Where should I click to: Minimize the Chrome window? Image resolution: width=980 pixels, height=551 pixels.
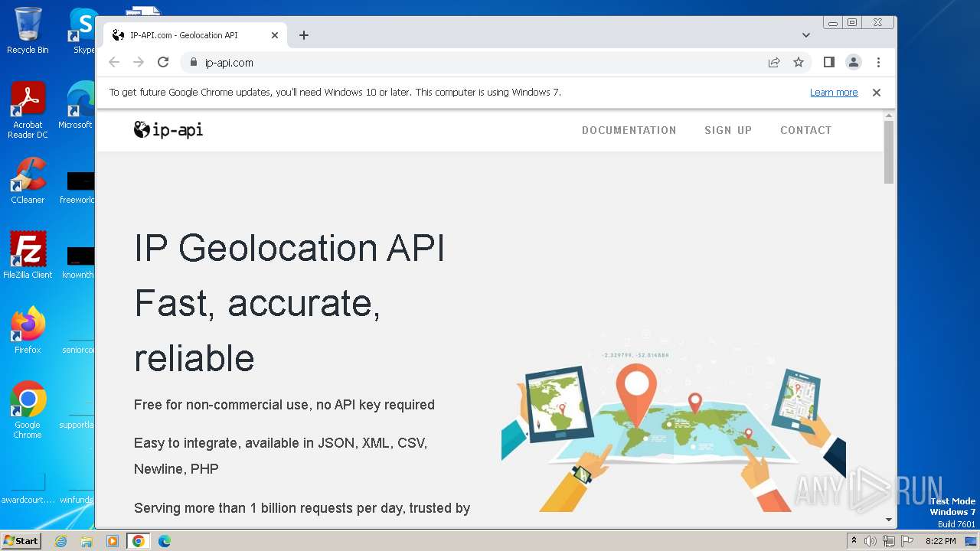(833, 23)
